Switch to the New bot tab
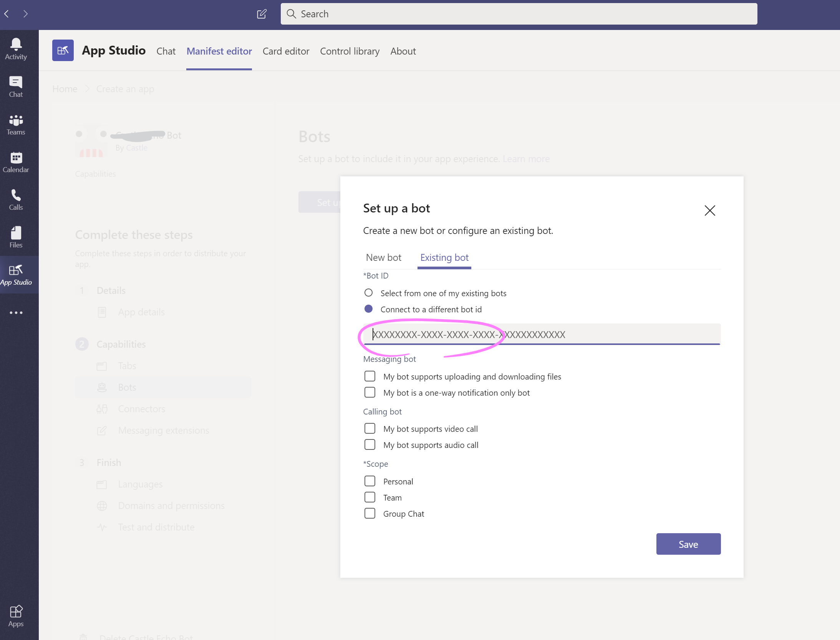The height and width of the screenshot is (640, 840). coord(383,257)
